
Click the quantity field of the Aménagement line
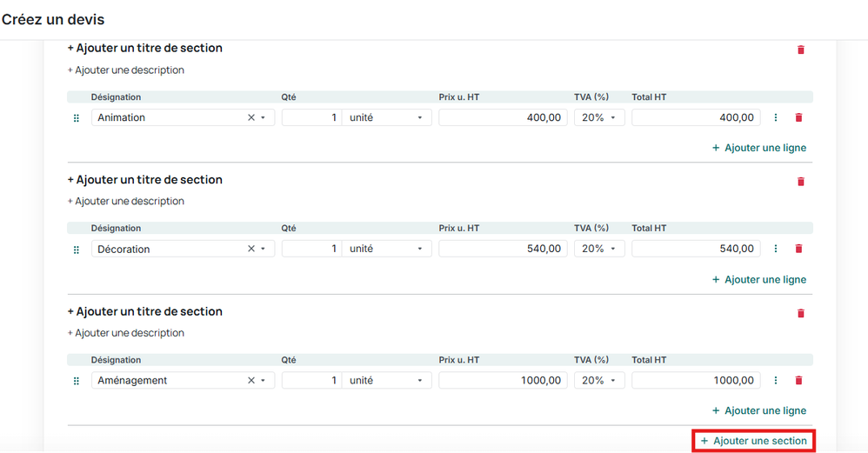(x=311, y=380)
